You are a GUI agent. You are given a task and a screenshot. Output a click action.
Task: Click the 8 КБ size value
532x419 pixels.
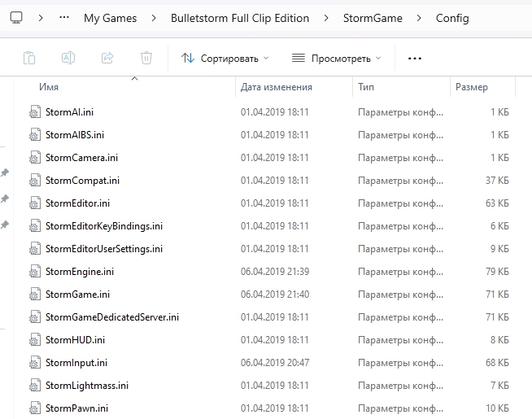tap(499, 339)
